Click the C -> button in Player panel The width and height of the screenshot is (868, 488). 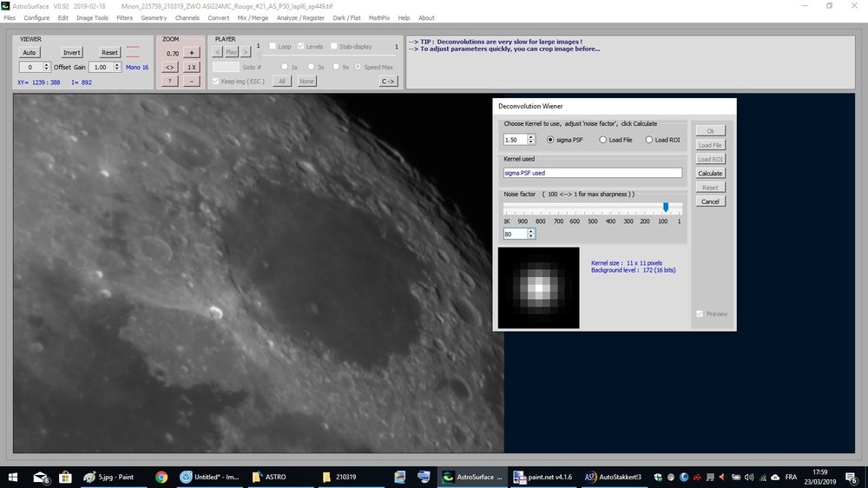tap(388, 81)
